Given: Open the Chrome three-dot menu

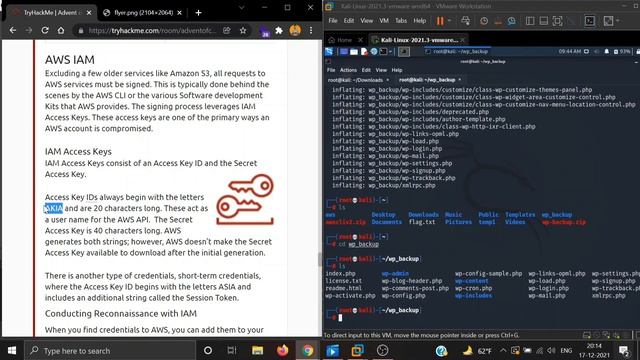Looking at the screenshot, I should 311,30.
